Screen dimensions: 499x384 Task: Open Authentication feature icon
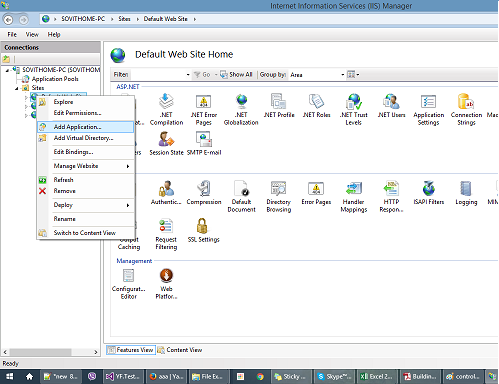click(x=166, y=193)
